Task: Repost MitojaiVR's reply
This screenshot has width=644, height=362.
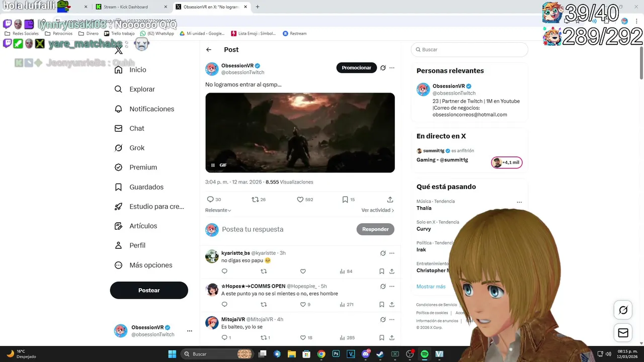Action: click(x=263, y=338)
